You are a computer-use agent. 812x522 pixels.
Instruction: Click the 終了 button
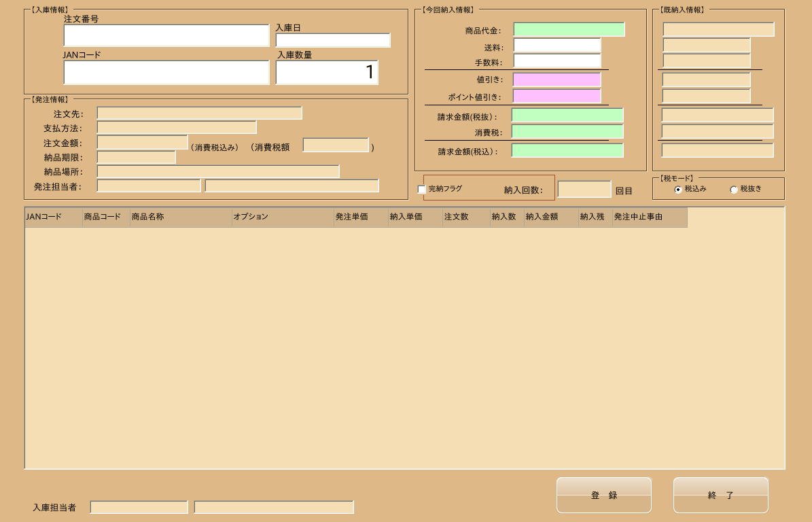tap(721, 495)
